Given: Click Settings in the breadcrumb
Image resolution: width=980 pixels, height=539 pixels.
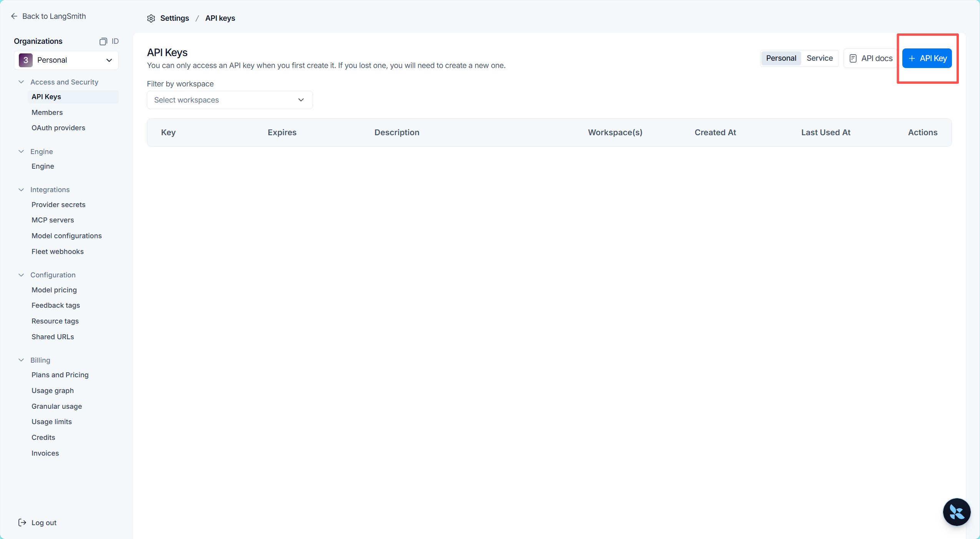Looking at the screenshot, I should [175, 18].
